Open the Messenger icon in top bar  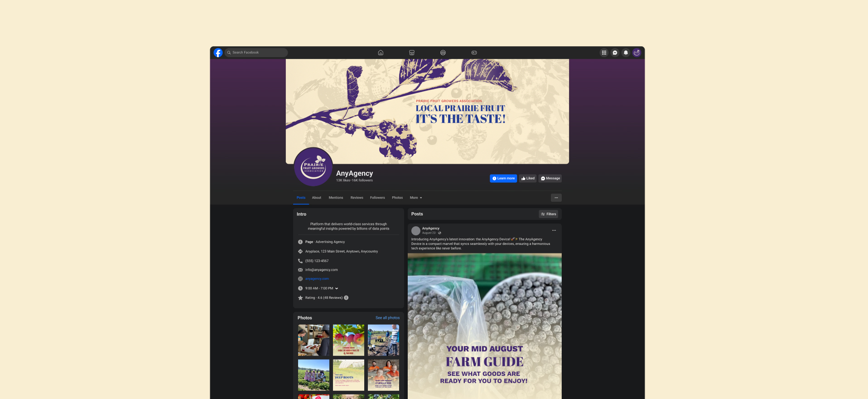615,53
